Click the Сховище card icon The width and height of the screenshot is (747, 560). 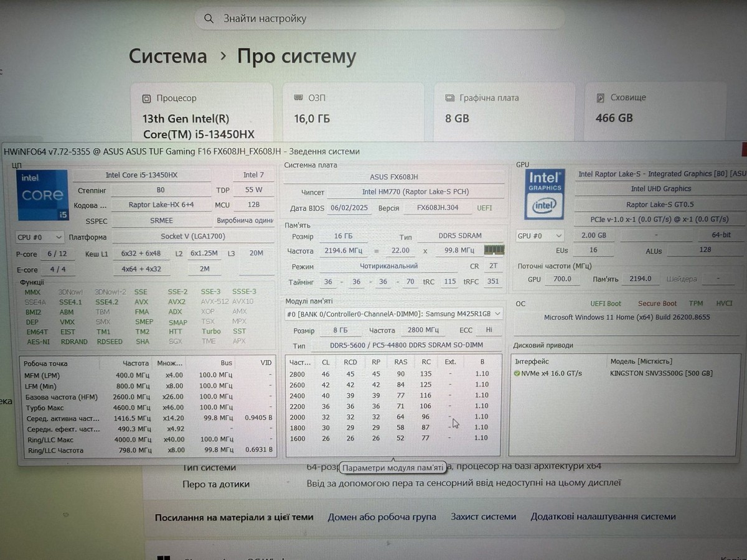pos(600,98)
